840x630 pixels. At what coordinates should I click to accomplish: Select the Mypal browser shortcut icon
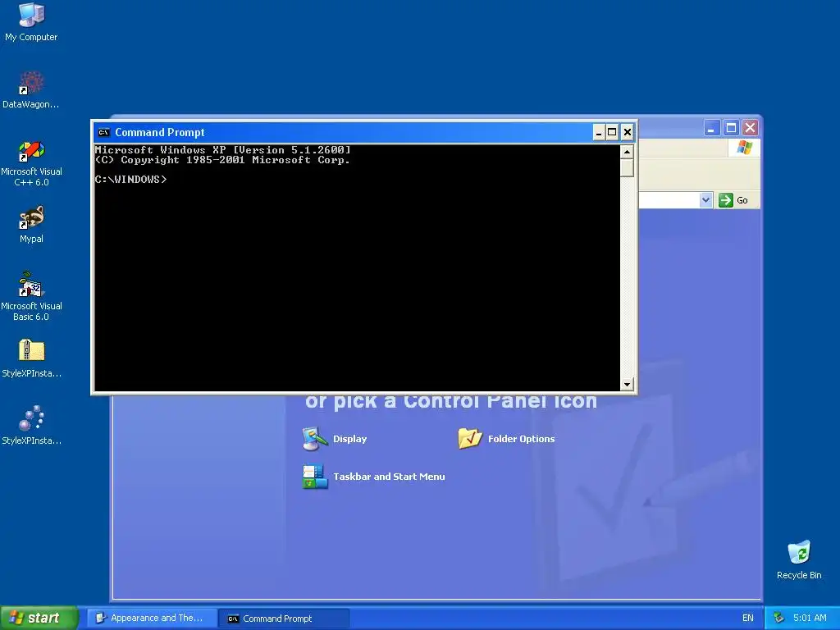click(31, 217)
